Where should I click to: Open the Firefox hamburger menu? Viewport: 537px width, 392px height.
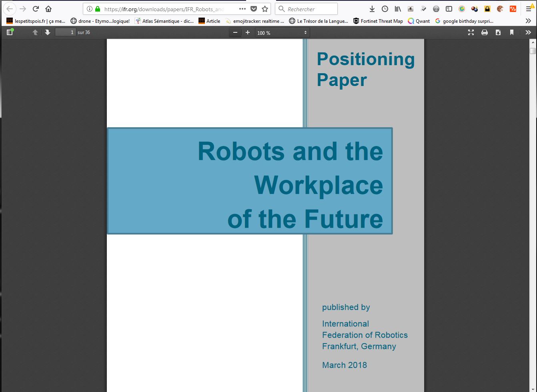(529, 9)
